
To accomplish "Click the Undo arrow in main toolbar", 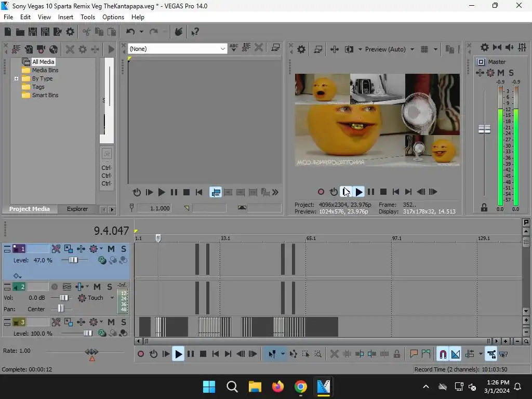I will [130, 32].
